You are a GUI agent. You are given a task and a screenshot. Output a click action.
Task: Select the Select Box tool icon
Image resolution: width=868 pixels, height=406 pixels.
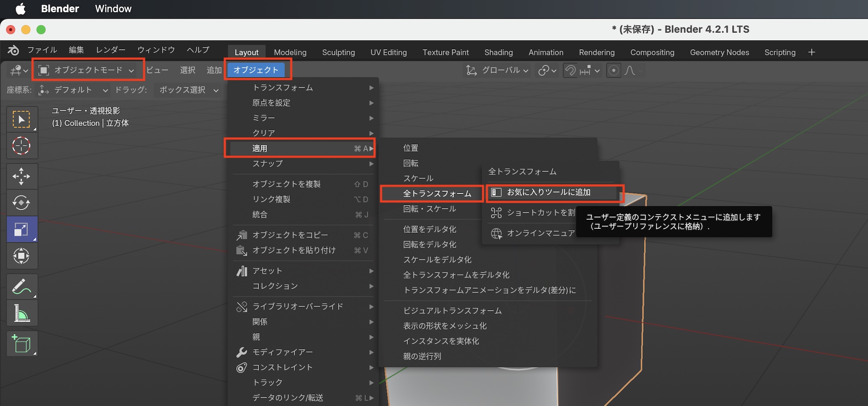coord(21,119)
